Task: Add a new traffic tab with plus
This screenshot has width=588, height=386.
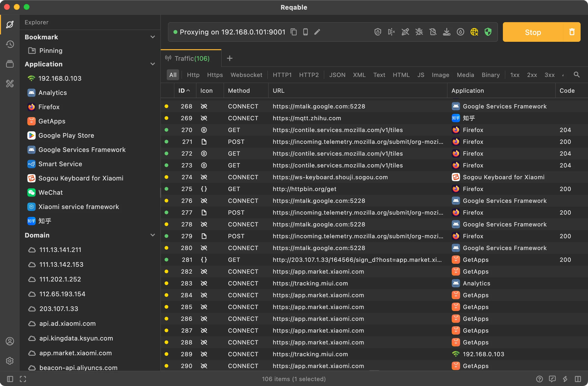Action: (230, 58)
